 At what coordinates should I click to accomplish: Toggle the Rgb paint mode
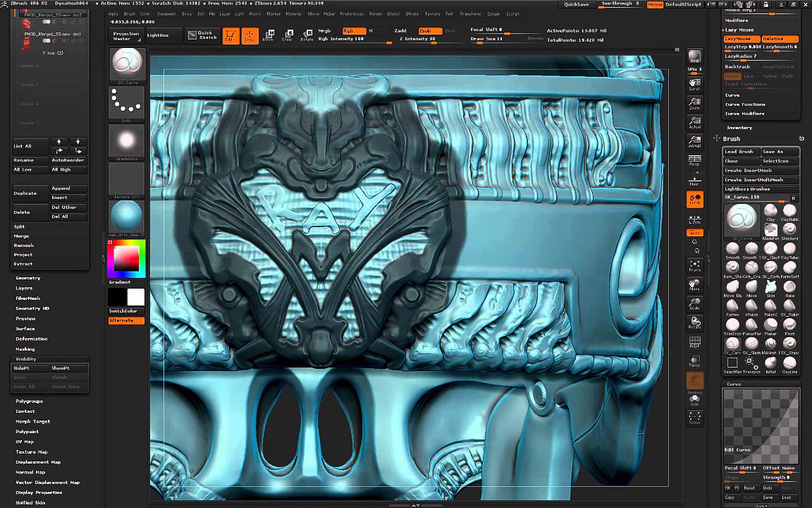coord(355,30)
